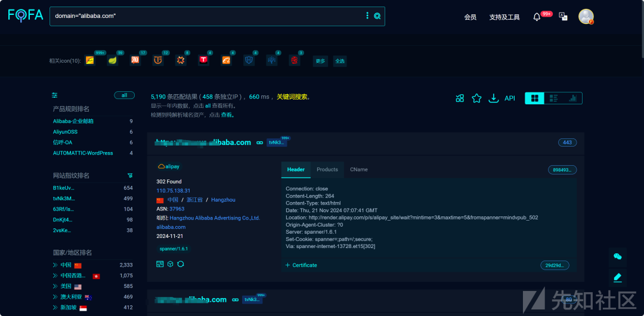Image resolution: width=644 pixels, height=316 pixels.
Task: Select the Taobao icon with 17 count
Action: point(135,60)
